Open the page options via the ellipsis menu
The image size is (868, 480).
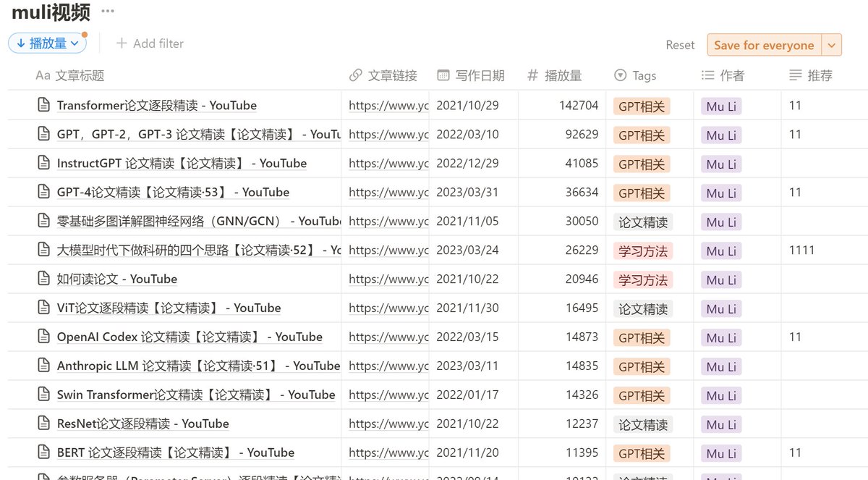[x=107, y=10]
